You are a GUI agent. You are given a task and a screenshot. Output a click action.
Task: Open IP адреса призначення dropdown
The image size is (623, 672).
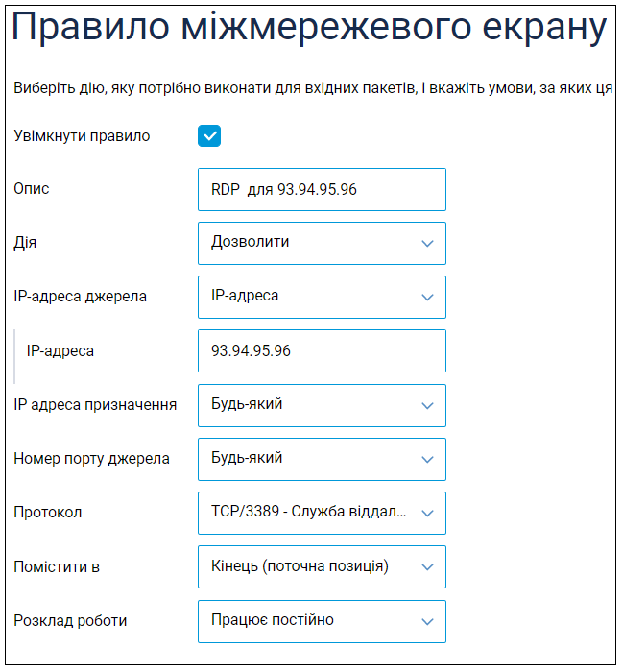pos(322,405)
